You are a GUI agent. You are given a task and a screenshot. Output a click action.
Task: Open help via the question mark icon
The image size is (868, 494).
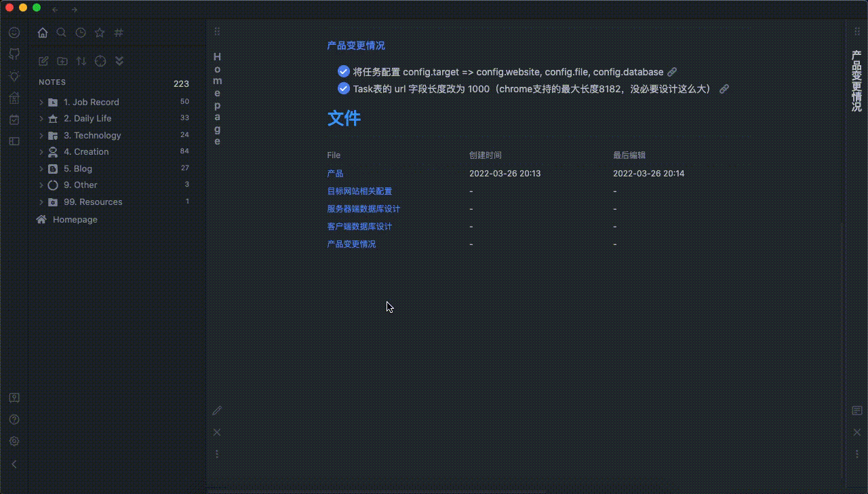pyautogui.click(x=14, y=419)
